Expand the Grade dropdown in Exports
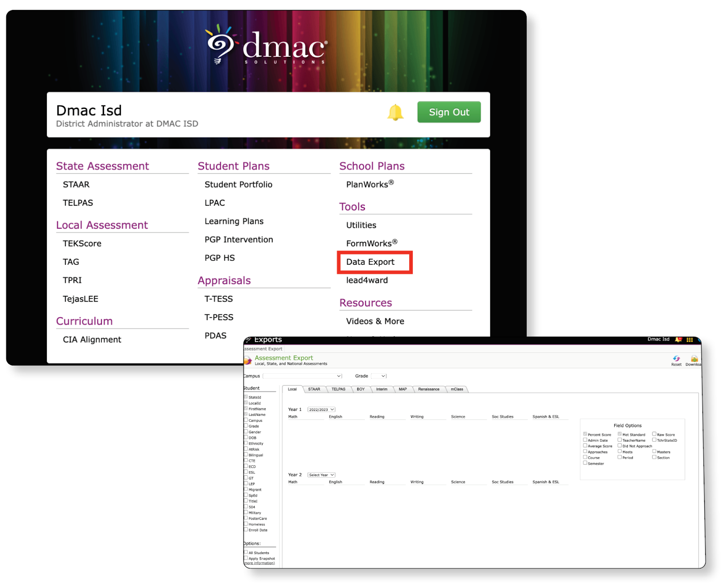The width and height of the screenshot is (727, 588). pyautogui.click(x=378, y=376)
